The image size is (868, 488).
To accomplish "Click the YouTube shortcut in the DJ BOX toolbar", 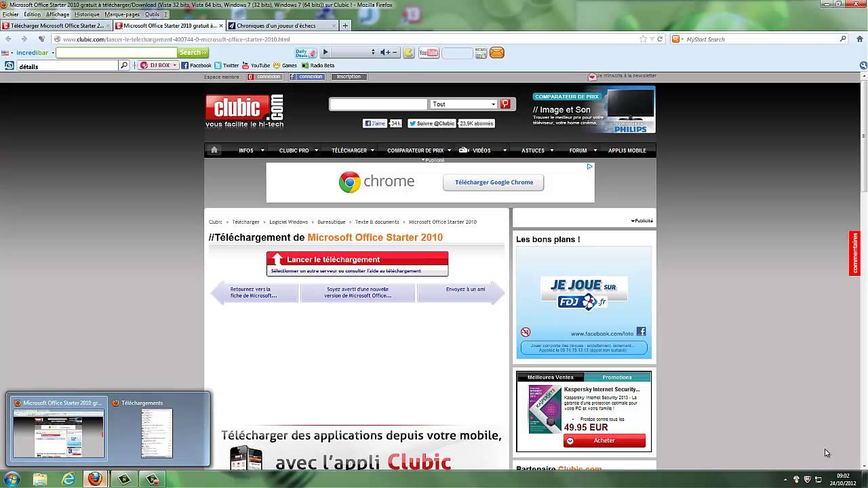I will [256, 66].
